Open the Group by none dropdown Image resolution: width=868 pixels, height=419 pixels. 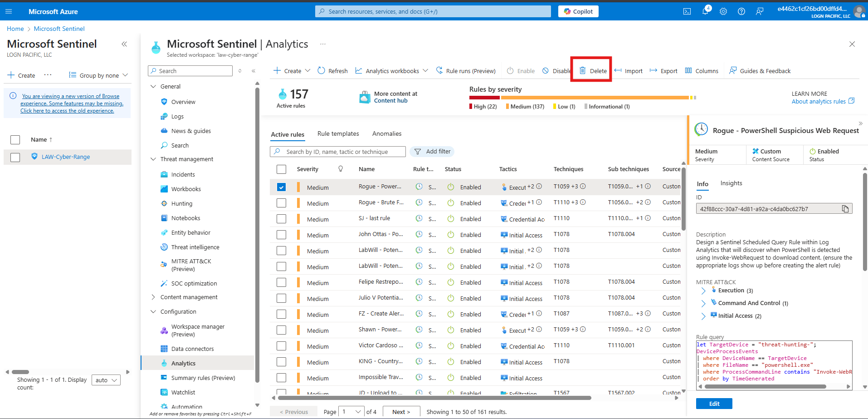coord(98,75)
